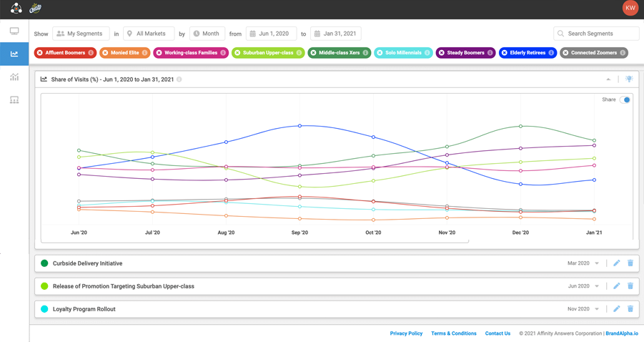This screenshot has width=644, height=342.
Task: Remove the Middle-class Xers segment chip
Action: 313,53
